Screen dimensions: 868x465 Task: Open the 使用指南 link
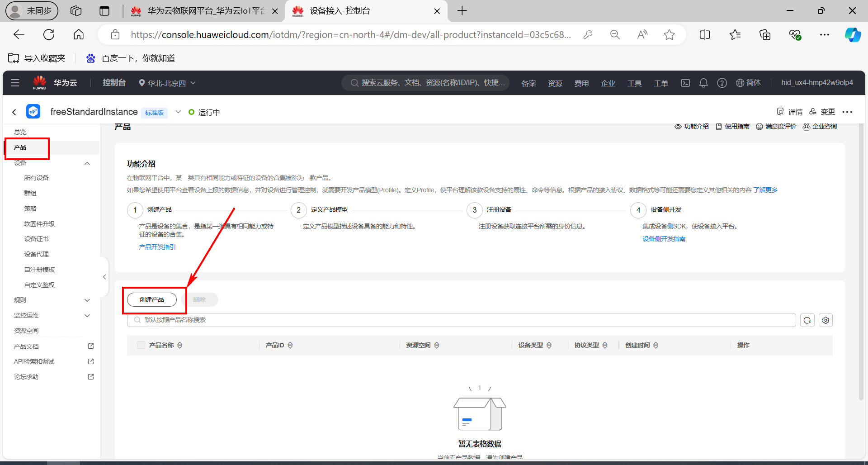tap(733, 127)
